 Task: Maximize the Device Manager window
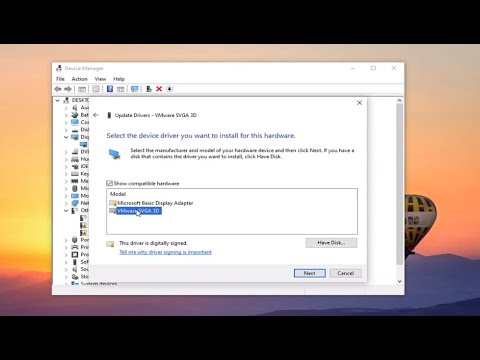[373, 68]
